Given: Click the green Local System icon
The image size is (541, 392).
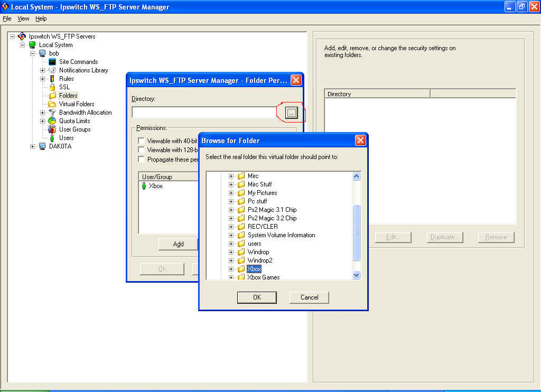Looking at the screenshot, I should [32, 45].
